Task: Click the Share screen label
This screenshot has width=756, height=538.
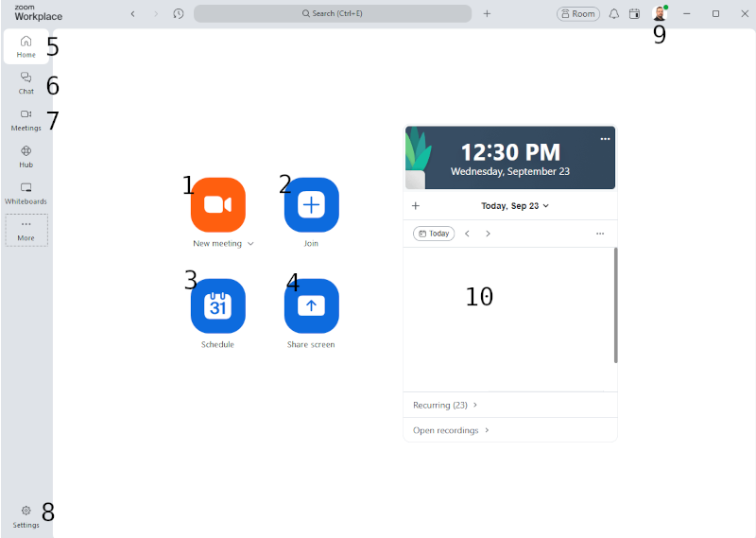Action: (x=311, y=344)
